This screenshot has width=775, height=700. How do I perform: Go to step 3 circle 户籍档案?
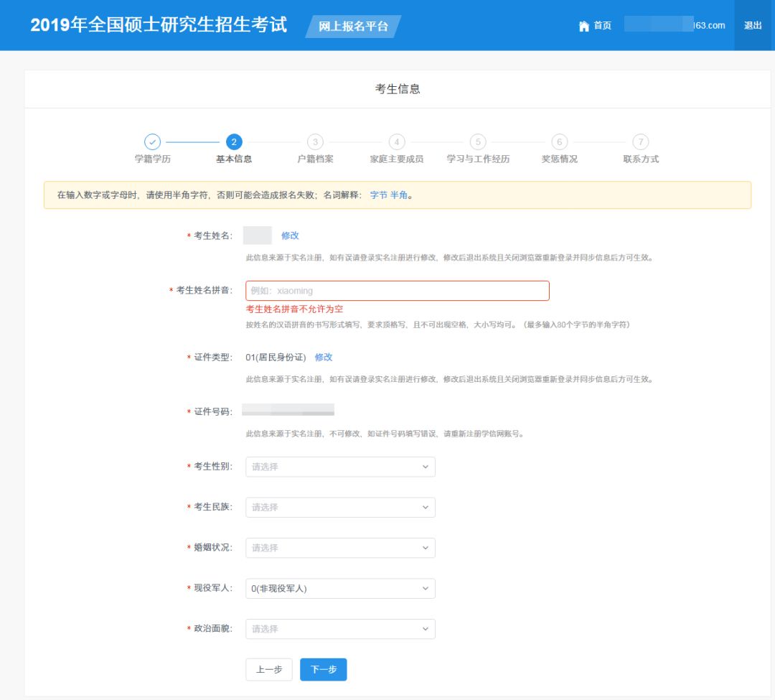point(315,142)
